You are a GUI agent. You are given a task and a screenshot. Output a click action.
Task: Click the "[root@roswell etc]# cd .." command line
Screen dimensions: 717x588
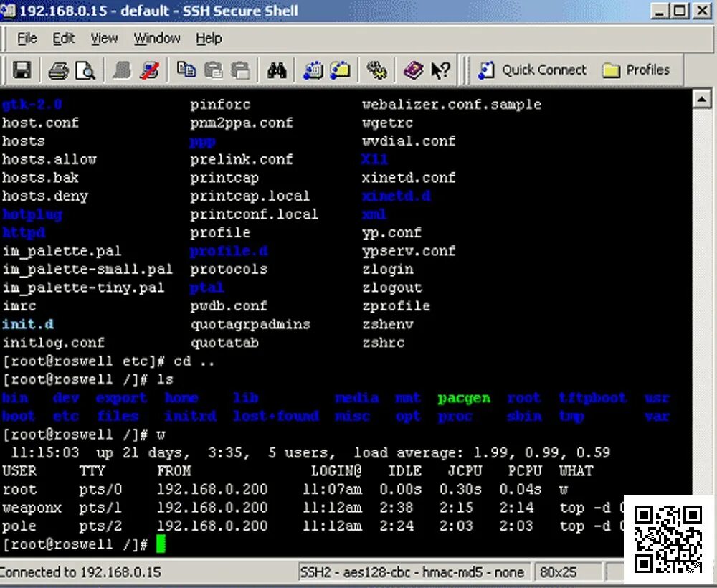(x=109, y=361)
